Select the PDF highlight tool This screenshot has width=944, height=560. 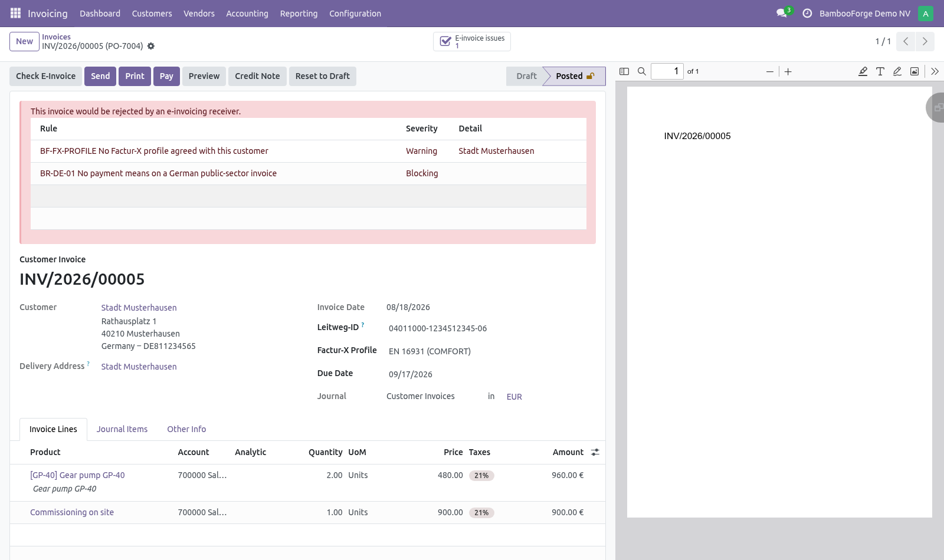pyautogui.click(x=863, y=71)
